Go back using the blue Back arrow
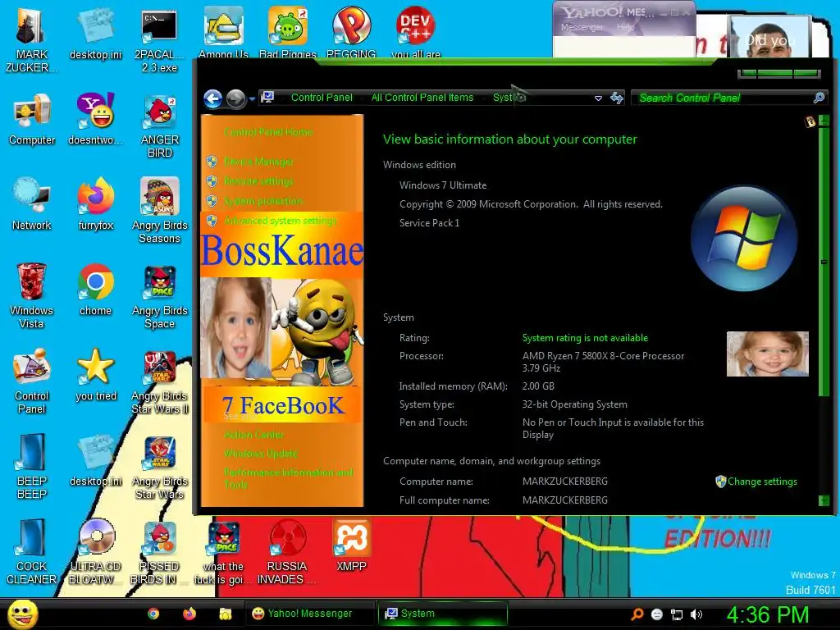Screen dimensions: 840x630 pyautogui.click(x=212, y=98)
